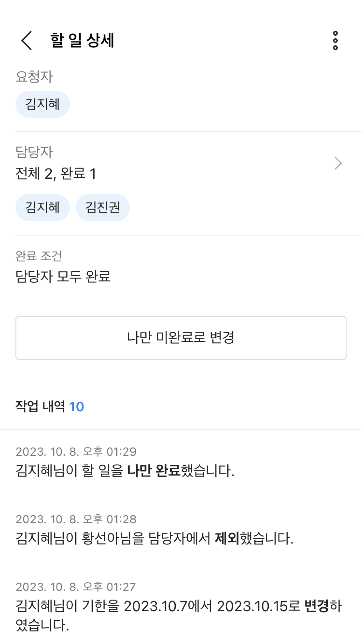Tap the 완료 조건 label
This screenshot has height=644, width=362.
(39, 256)
